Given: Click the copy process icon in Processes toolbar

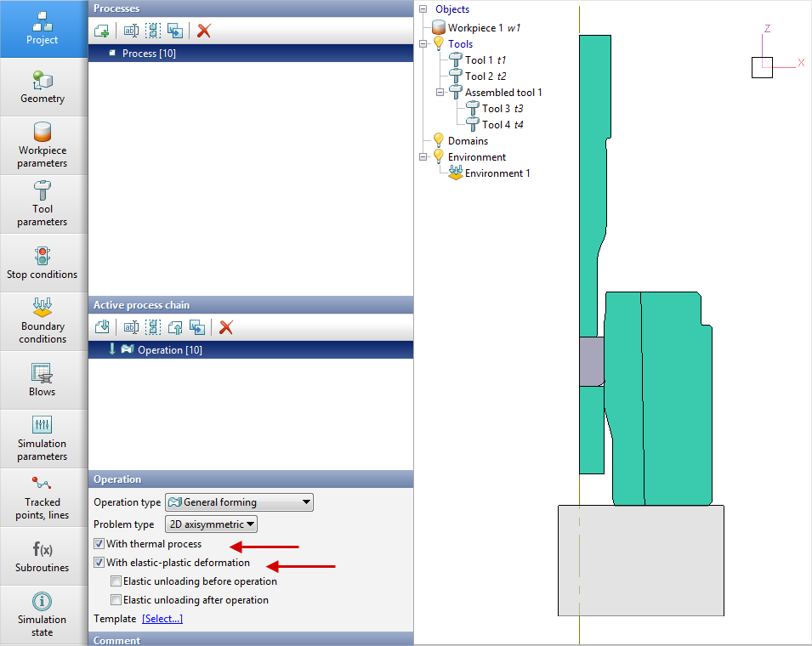Looking at the screenshot, I should click(175, 31).
